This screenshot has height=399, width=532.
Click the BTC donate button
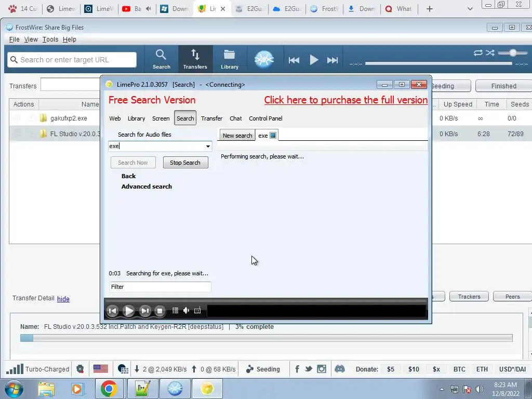click(x=459, y=369)
